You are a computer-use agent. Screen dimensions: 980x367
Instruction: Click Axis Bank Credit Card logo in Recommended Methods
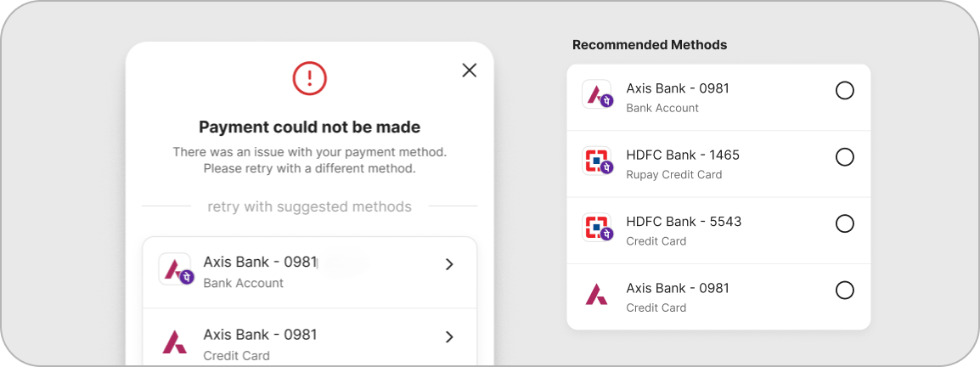[x=597, y=294]
